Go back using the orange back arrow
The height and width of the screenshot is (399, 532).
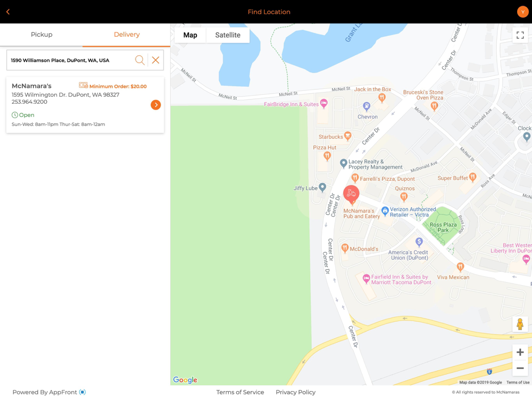pos(8,12)
